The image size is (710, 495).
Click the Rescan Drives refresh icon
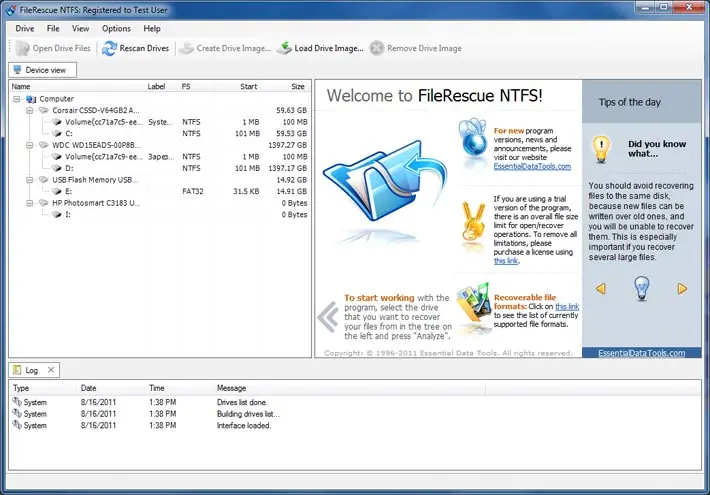pos(109,48)
